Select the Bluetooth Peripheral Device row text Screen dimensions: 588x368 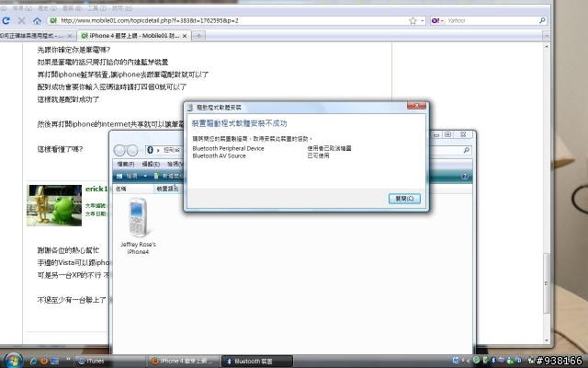(228, 148)
